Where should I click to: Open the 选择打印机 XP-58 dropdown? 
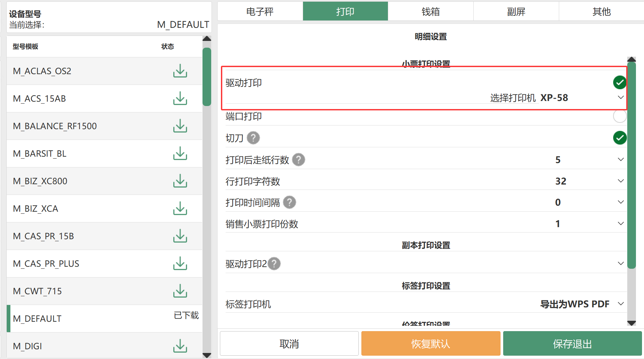pyautogui.click(x=621, y=98)
